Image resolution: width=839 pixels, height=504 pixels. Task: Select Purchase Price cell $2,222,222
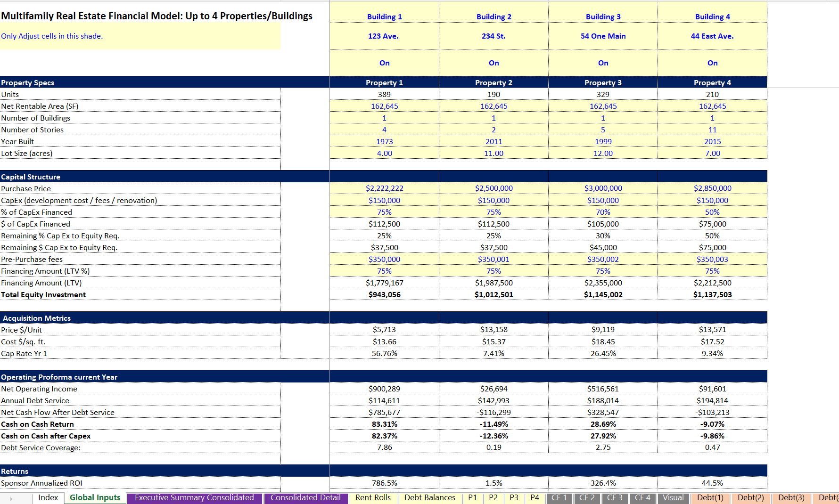(384, 188)
